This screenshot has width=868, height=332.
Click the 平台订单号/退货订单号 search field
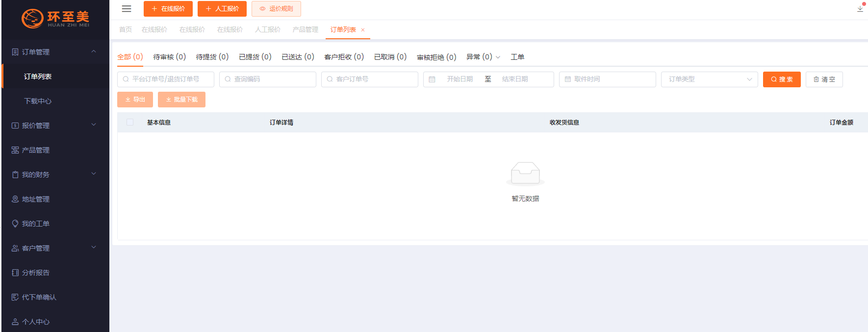[x=166, y=79]
